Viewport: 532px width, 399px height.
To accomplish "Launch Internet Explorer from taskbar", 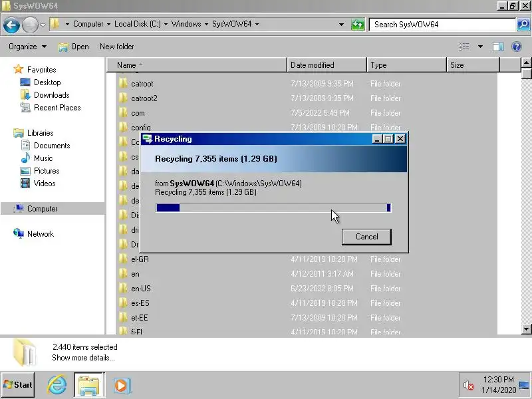I will (x=57, y=385).
